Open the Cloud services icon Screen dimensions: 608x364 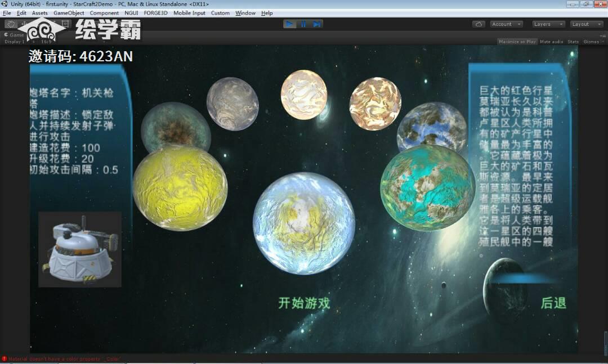479,24
